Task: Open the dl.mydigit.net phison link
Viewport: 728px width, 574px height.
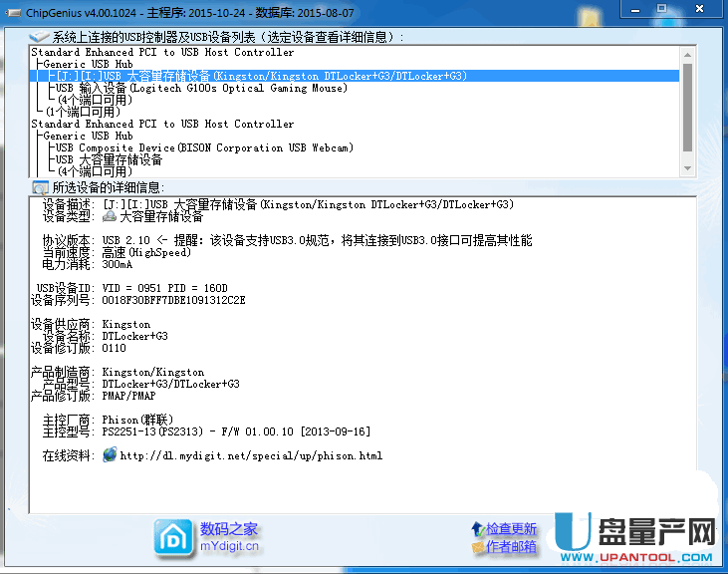Action: click(250, 456)
